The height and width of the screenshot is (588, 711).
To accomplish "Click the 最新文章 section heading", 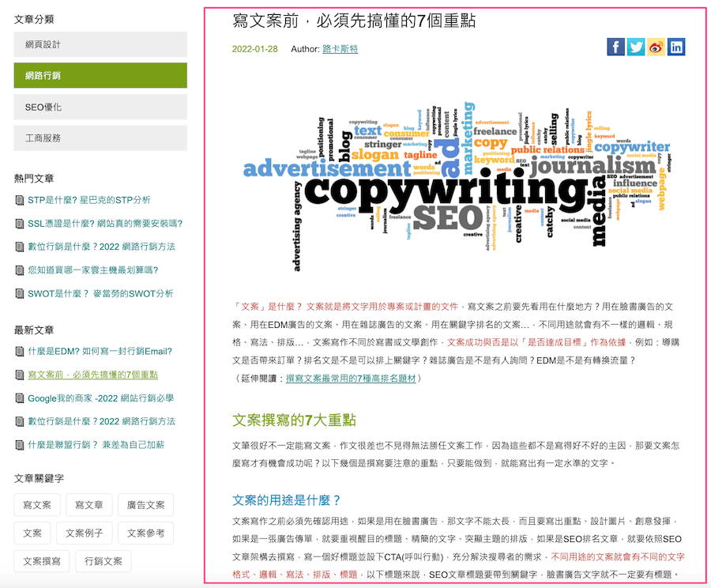I will 34,330.
